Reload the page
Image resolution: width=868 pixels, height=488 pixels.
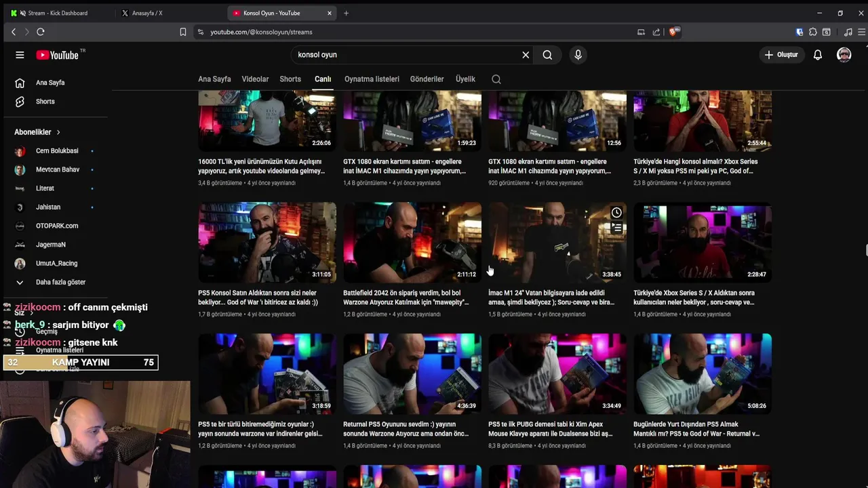point(41,32)
